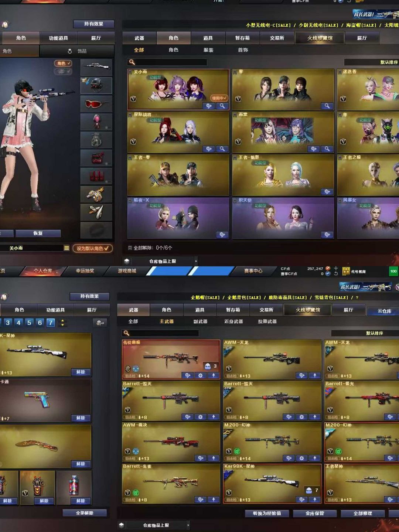Click the up arrow icon on Barrett-朱雀 card

(x=214, y=499)
